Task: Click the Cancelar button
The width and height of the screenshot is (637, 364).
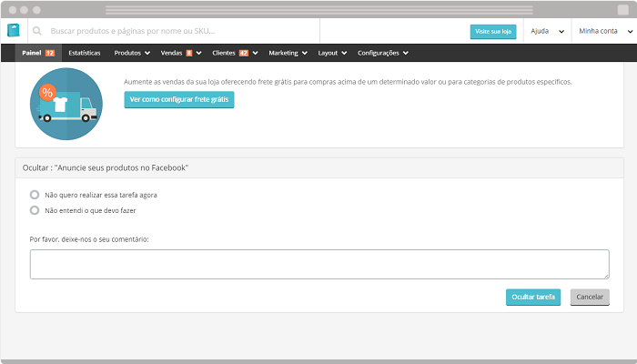Action: click(590, 297)
